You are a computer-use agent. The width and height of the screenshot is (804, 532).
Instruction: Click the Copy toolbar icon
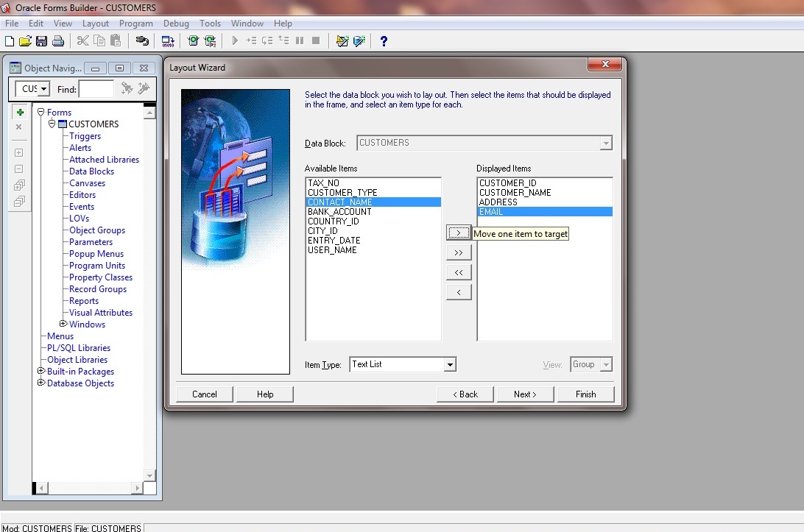point(99,41)
